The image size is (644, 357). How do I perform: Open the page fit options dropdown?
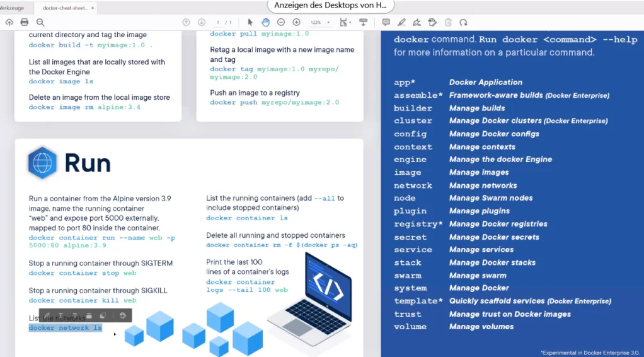(x=345, y=23)
